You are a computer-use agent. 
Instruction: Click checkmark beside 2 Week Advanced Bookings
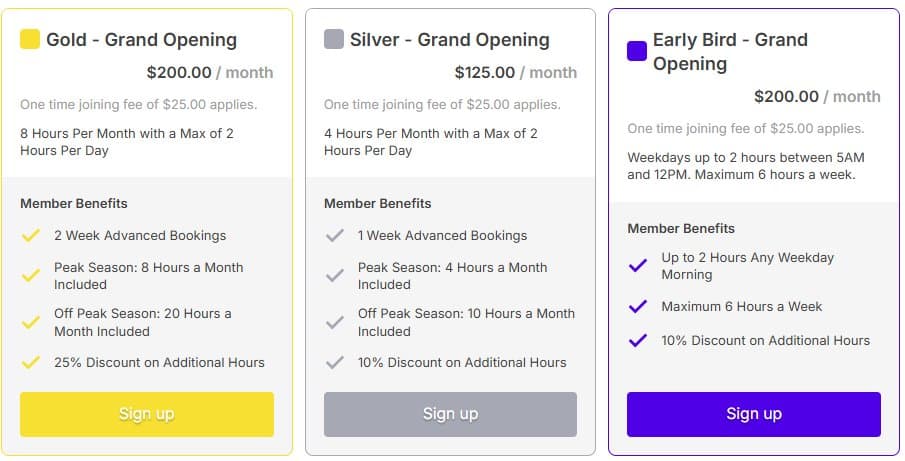tap(30, 236)
